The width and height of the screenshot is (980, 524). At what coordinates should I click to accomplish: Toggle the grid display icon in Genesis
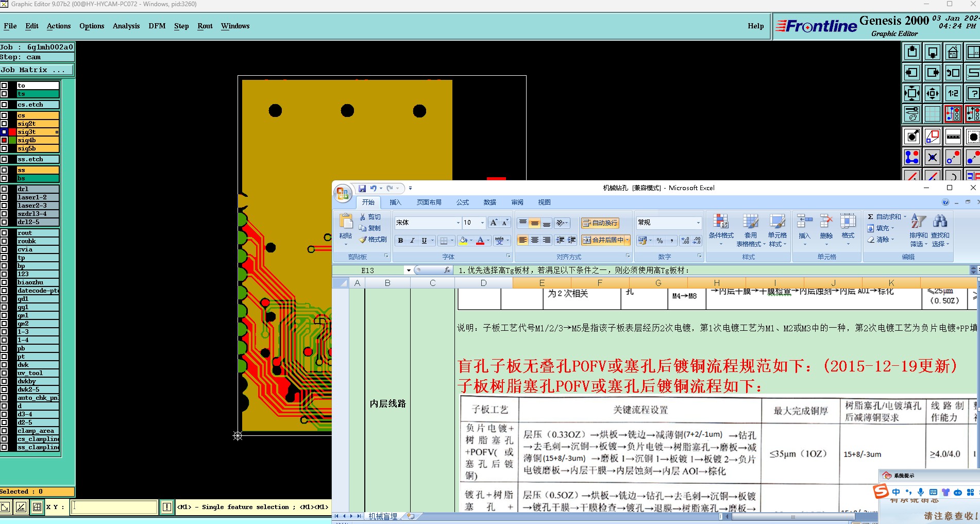pos(933,113)
